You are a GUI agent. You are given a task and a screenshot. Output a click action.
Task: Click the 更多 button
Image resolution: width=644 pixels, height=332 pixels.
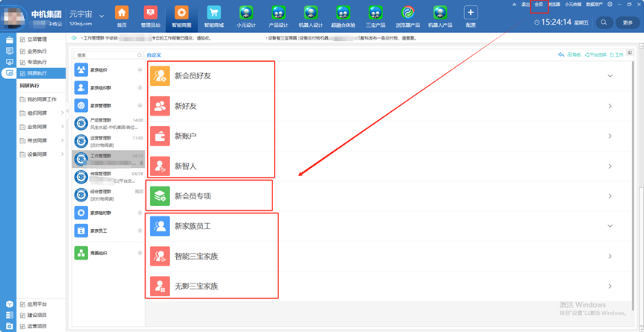[627, 22]
